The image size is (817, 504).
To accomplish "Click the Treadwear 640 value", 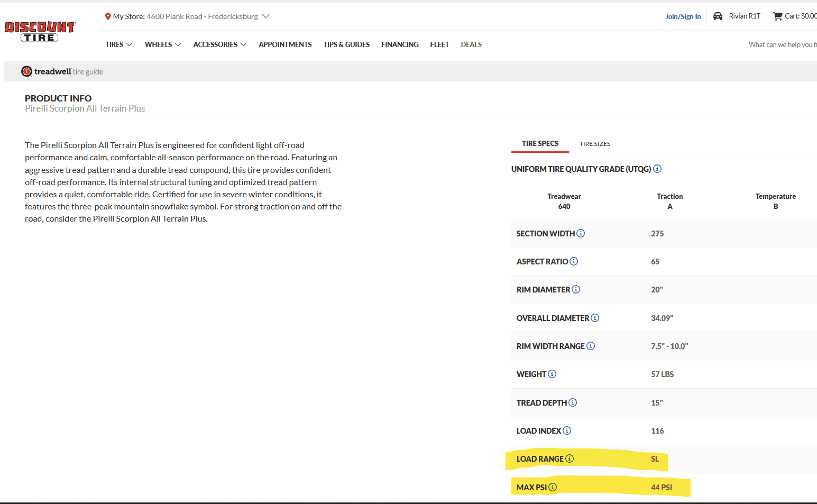I will click(x=564, y=206).
